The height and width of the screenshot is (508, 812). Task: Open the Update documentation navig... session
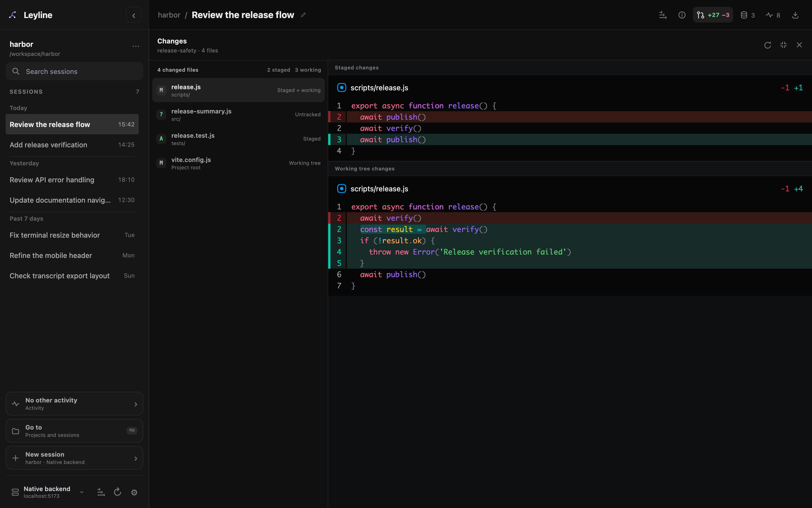click(72, 200)
